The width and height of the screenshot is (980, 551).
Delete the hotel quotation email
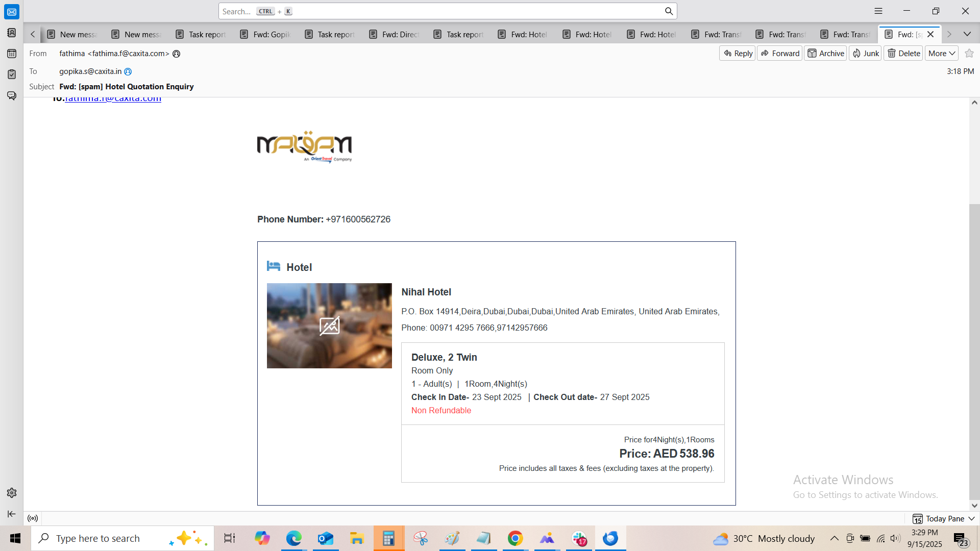point(903,53)
